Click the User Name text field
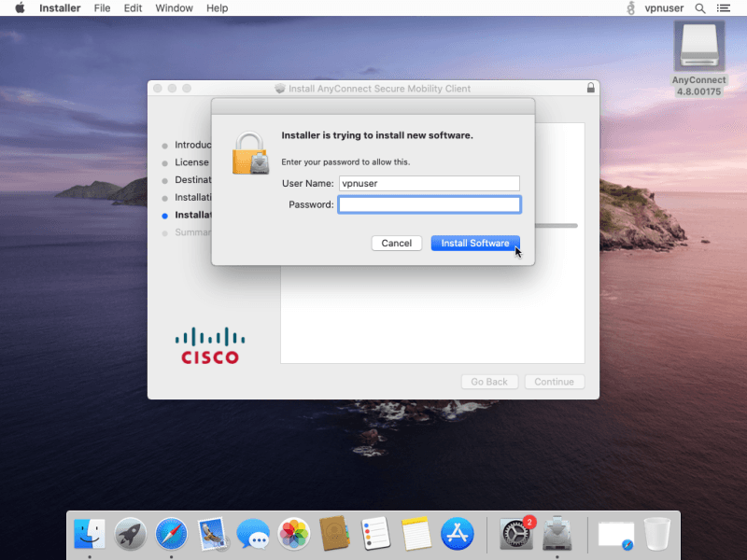This screenshot has width=747, height=560. pyautogui.click(x=429, y=184)
